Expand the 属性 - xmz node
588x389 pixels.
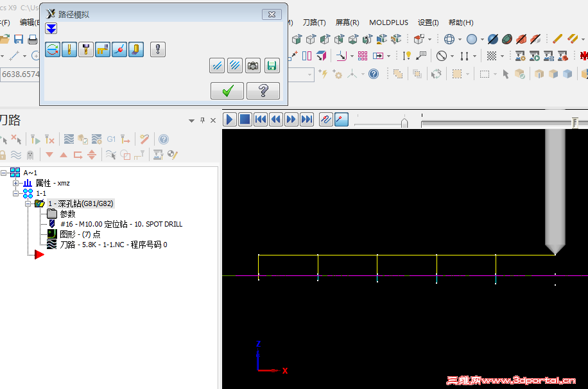[15, 183]
